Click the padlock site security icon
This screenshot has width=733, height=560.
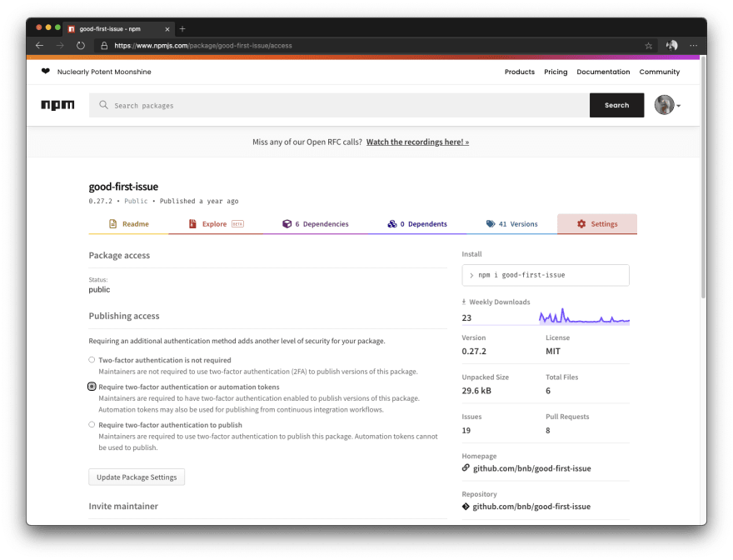pyautogui.click(x=104, y=45)
